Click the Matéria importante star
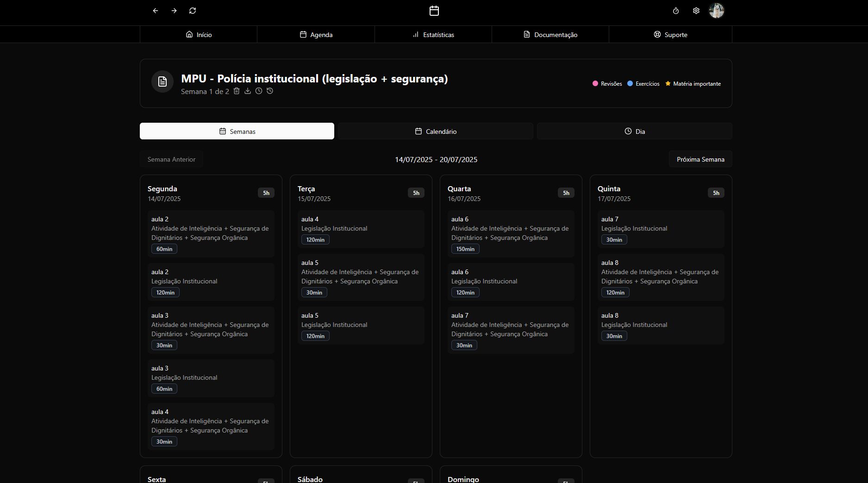The height and width of the screenshot is (483, 868). [x=668, y=84]
